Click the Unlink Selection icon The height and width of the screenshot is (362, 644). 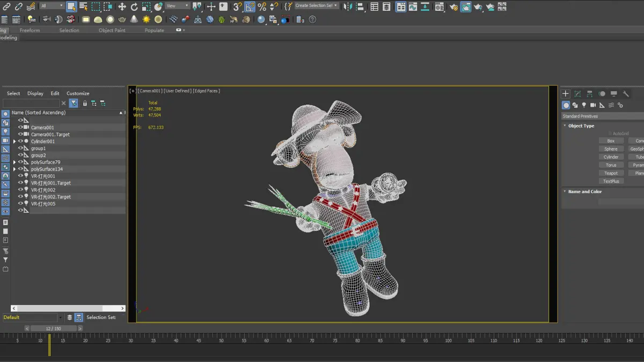point(19,7)
